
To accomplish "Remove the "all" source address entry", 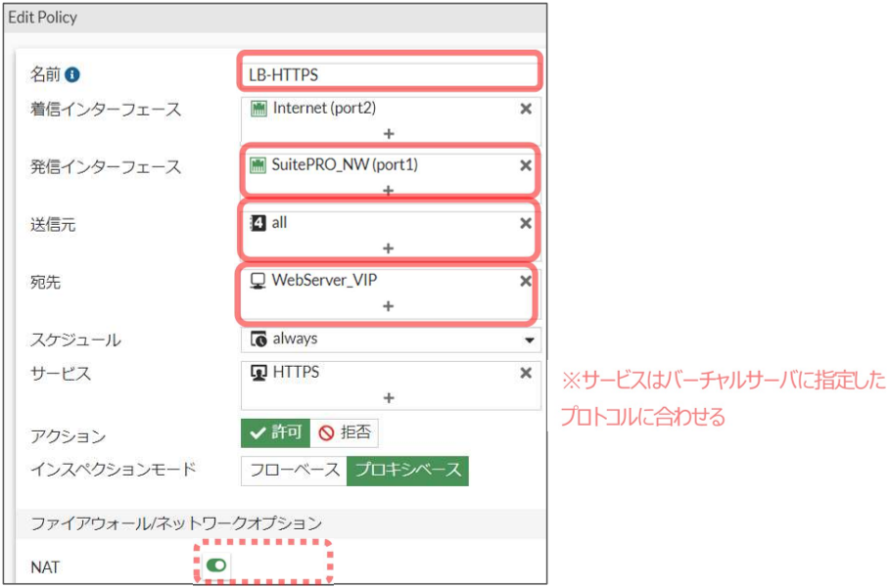I will tap(526, 224).
